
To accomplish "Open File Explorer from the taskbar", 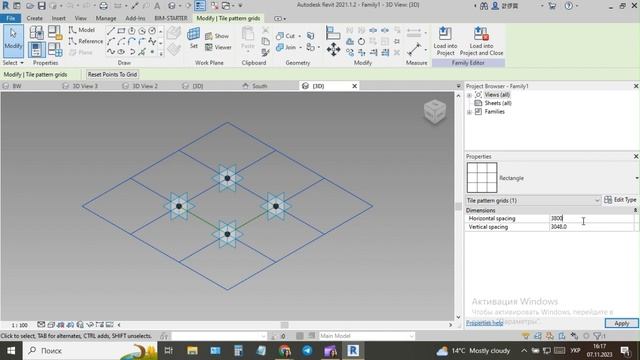I will click(x=192, y=351).
